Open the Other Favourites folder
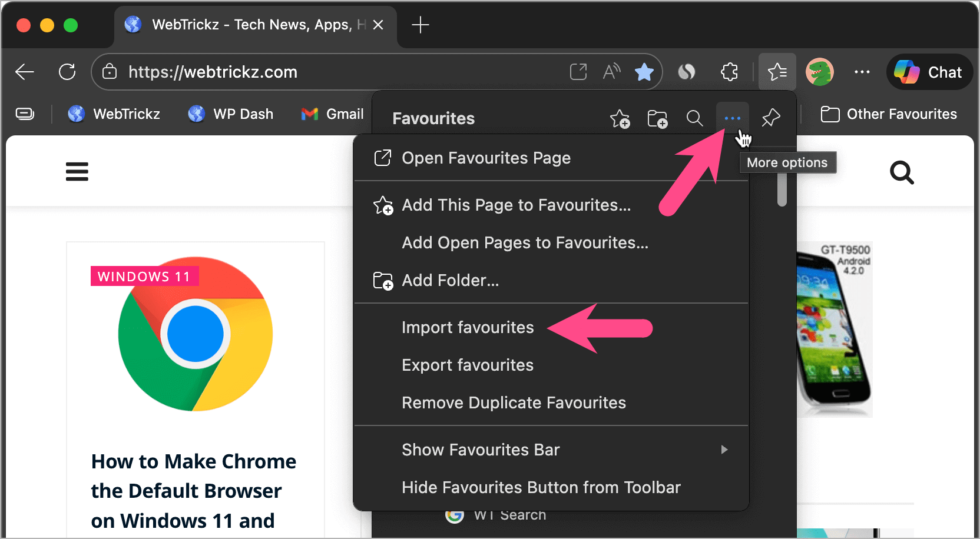Screen dimensions: 980x539 (889, 114)
